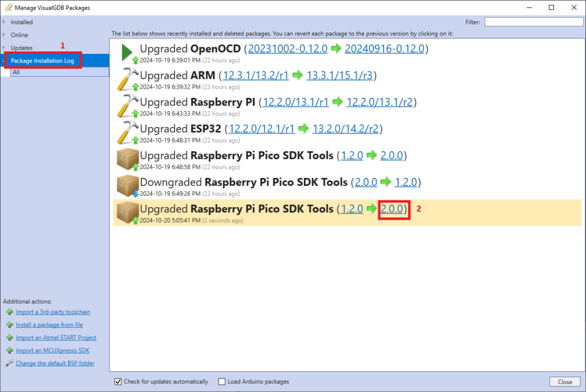Select the Installed category
The image size is (586, 392).
22,22
